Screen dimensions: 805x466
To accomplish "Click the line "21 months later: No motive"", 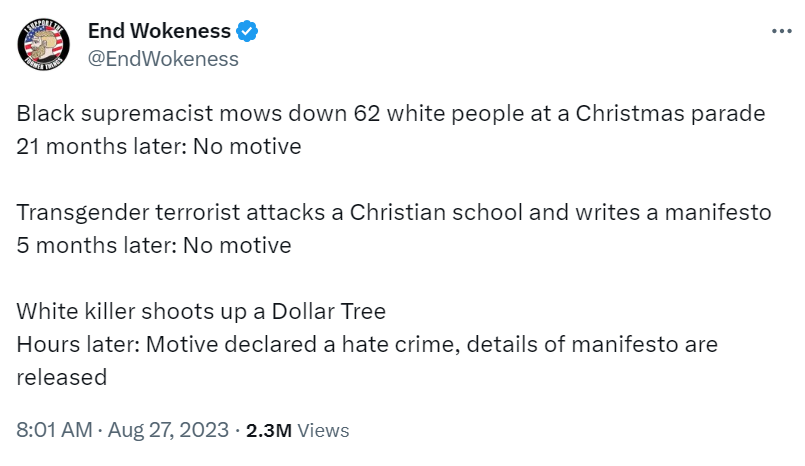I will pyautogui.click(x=159, y=146).
